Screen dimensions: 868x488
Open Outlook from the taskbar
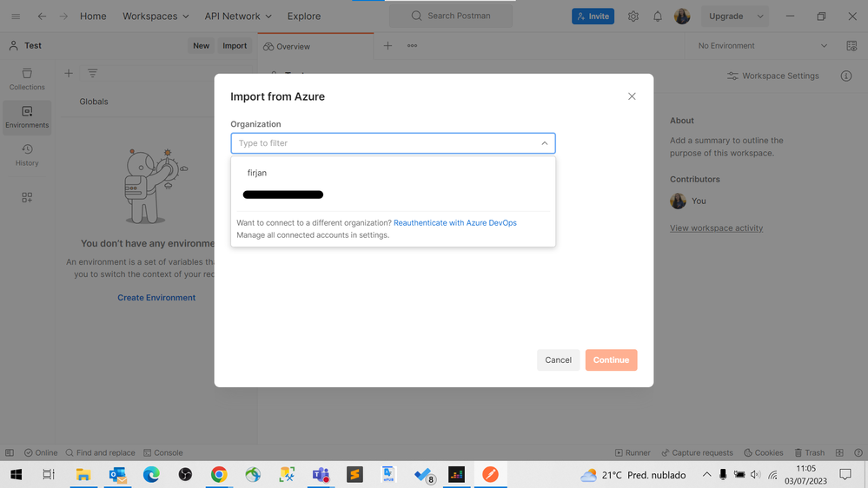(x=117, y=475)
